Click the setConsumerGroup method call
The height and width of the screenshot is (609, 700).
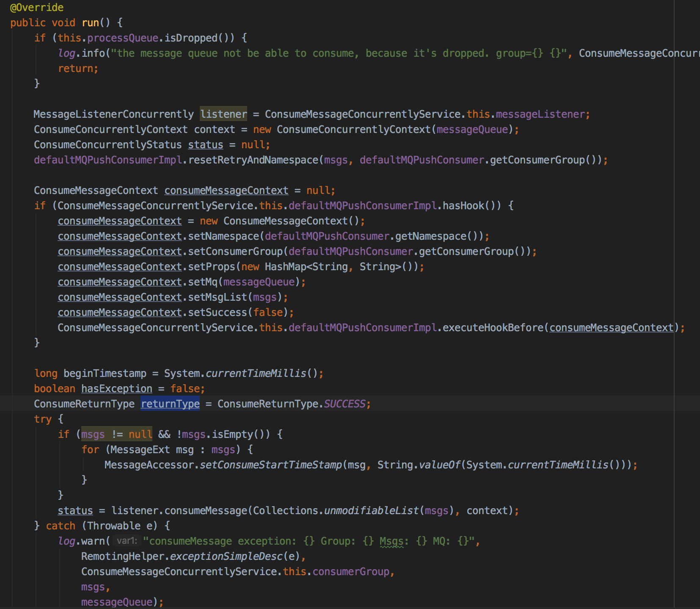click(x=235, y=252)
